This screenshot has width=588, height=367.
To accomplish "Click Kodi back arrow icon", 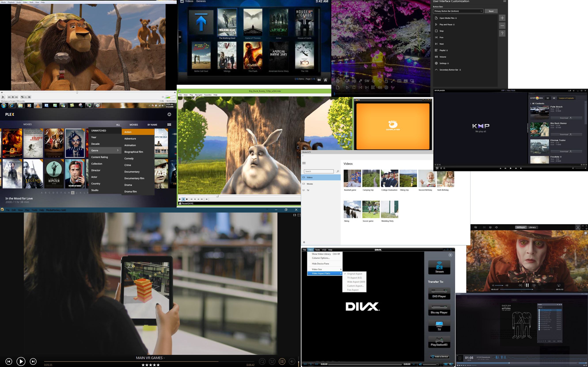I will pyautogui.click(x=319, y=80).
